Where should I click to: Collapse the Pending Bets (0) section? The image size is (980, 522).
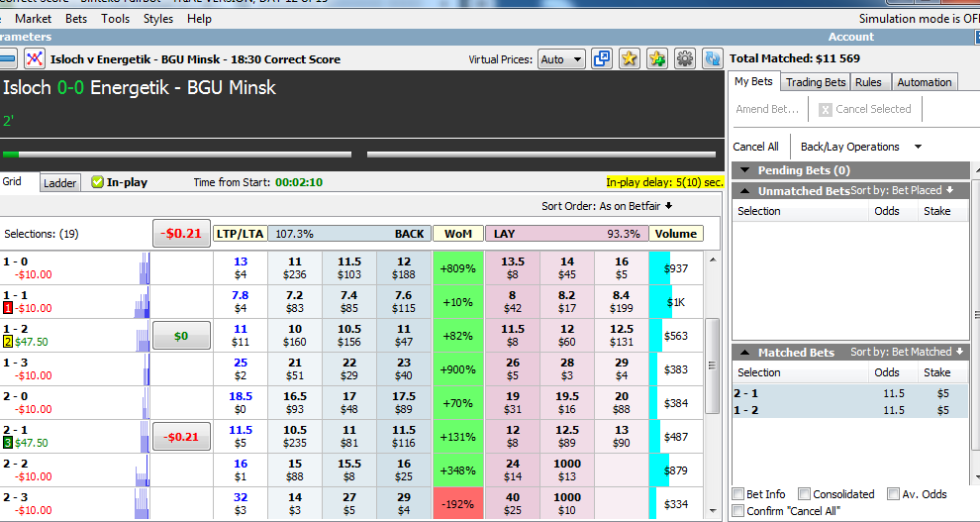744,170
